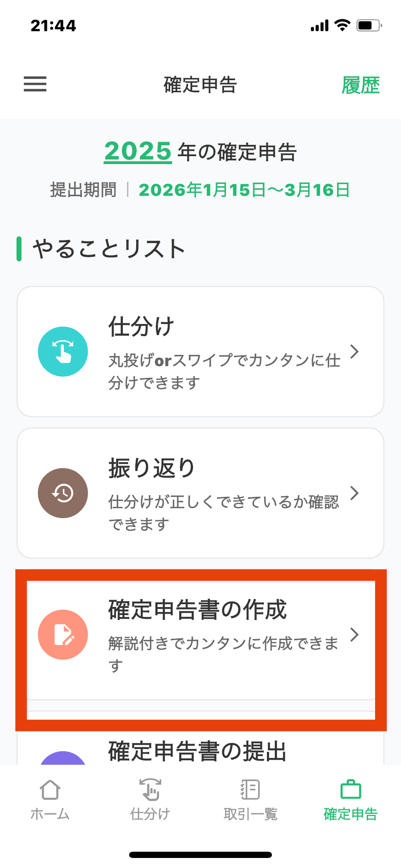Tap the brown 振り返り history icon
The height and width of the screenshot is (868, 401).
point(63,493)
